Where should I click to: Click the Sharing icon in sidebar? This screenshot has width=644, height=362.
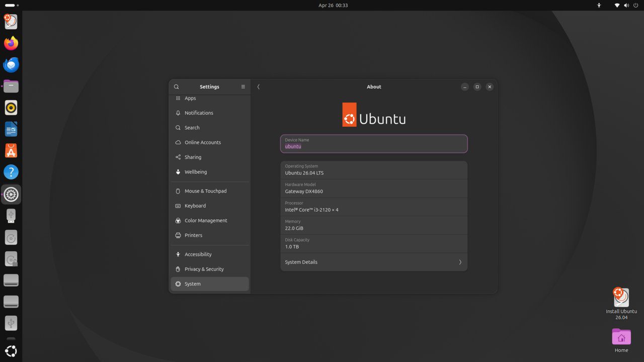178,157
